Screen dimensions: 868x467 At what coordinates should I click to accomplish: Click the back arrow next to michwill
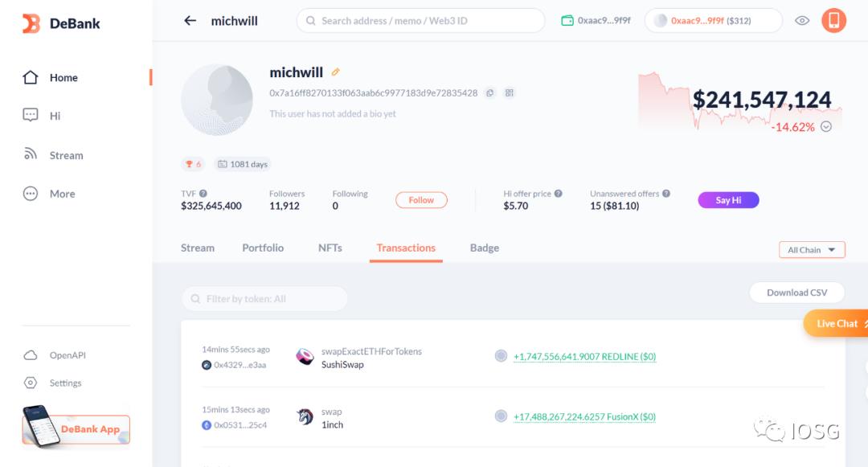click(x=190, y=21)
